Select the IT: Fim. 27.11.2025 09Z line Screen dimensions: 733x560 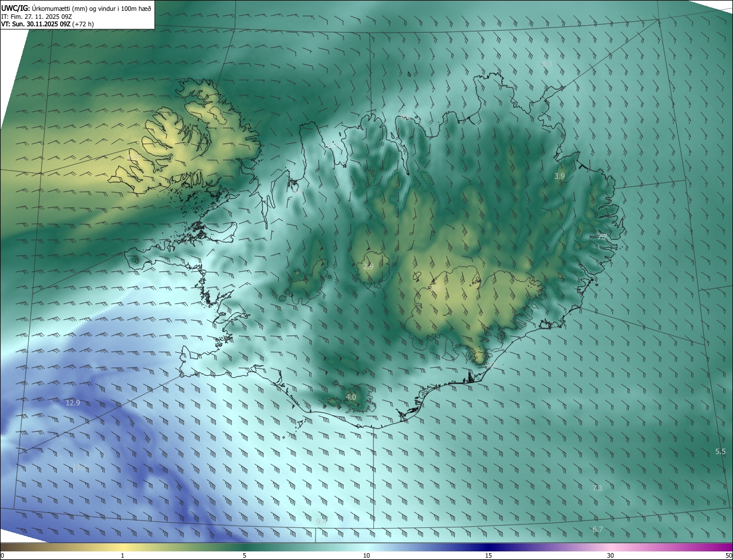pyautogui.click(x=36, y=17)
